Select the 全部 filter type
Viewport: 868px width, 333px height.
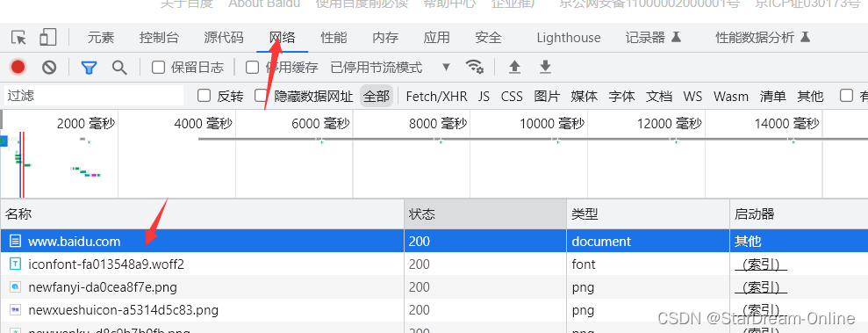[377, 96]
